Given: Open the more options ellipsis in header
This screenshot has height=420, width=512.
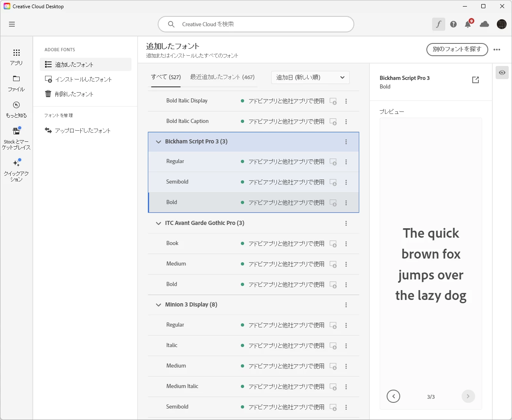Looking at the screenshot, I should coord(497,50).
